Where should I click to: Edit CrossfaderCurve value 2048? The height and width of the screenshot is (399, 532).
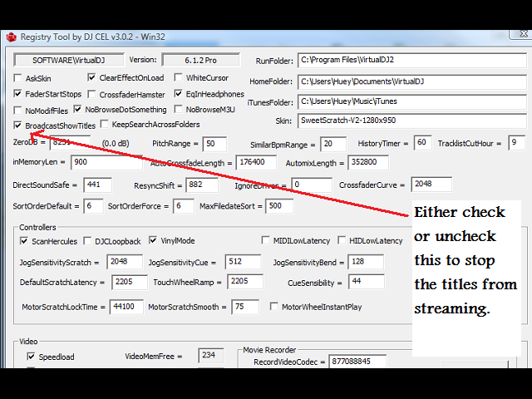pyautogui.click(x=431, y=185)
